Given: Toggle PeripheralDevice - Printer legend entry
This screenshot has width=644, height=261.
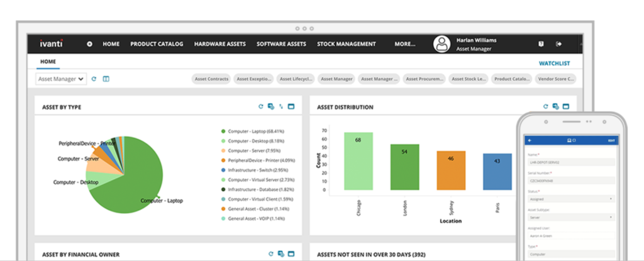Looking at the screenshot, I should click(x=258, y=160).
